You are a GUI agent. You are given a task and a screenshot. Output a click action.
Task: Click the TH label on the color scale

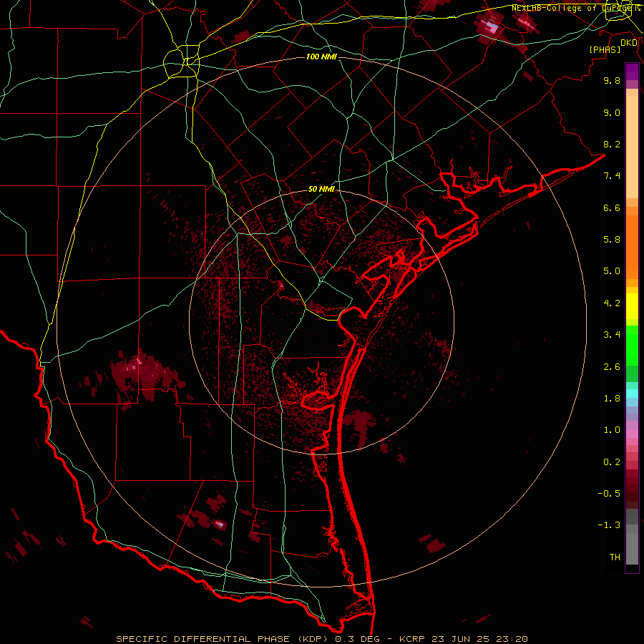click(x=615, y=557)
